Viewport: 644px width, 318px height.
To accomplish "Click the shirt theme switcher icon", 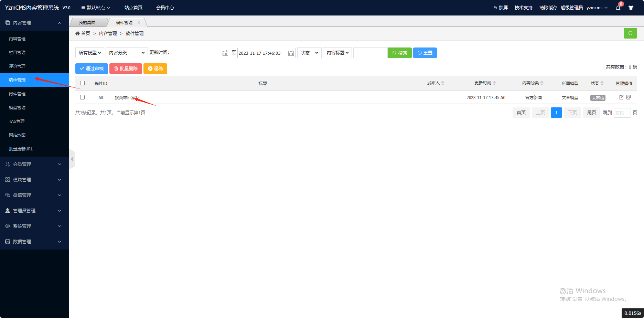I will (x=631, y=8).
